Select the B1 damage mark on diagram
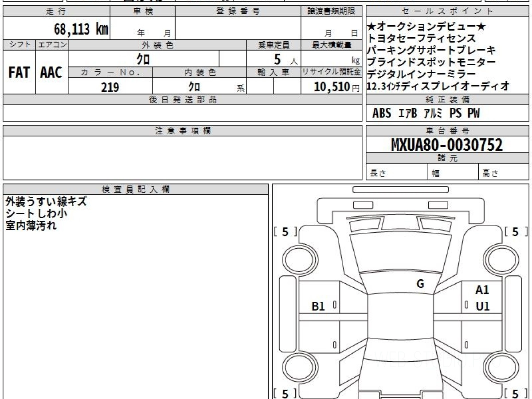Viewport: 532px width, 399px height. [x=319, y=306]
